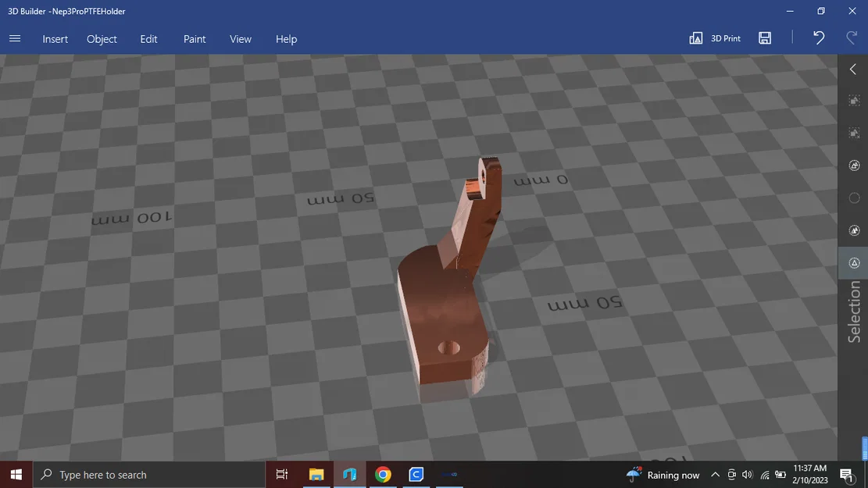Open File Explorer from the taskbar

click(316, 475)
